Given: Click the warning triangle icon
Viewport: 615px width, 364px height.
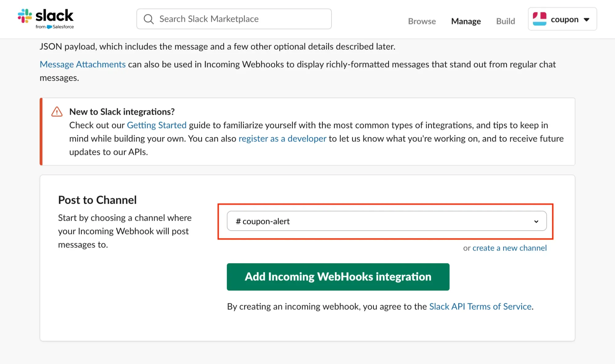Looking at the screenshot, I should point(57,112).
